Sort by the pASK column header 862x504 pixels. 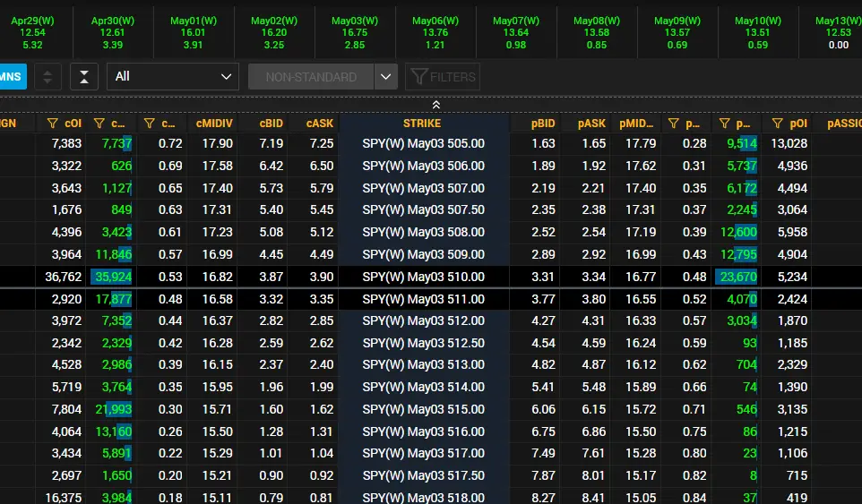coord(591,124)
